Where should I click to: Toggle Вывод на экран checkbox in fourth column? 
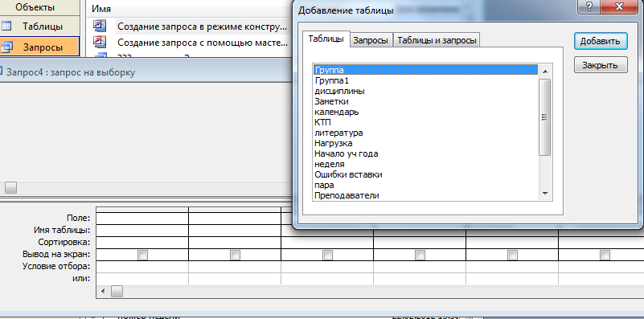tap(420, 256)
